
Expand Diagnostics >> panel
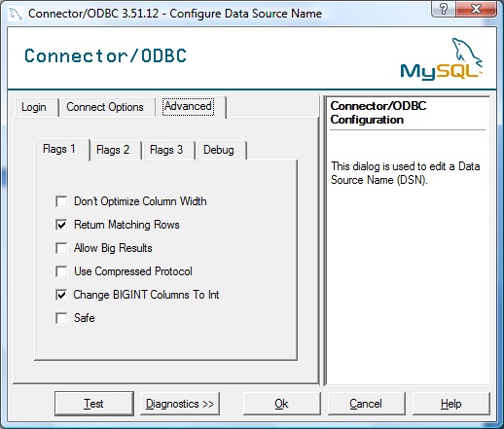pyautogui.click(x=180, y=404)
